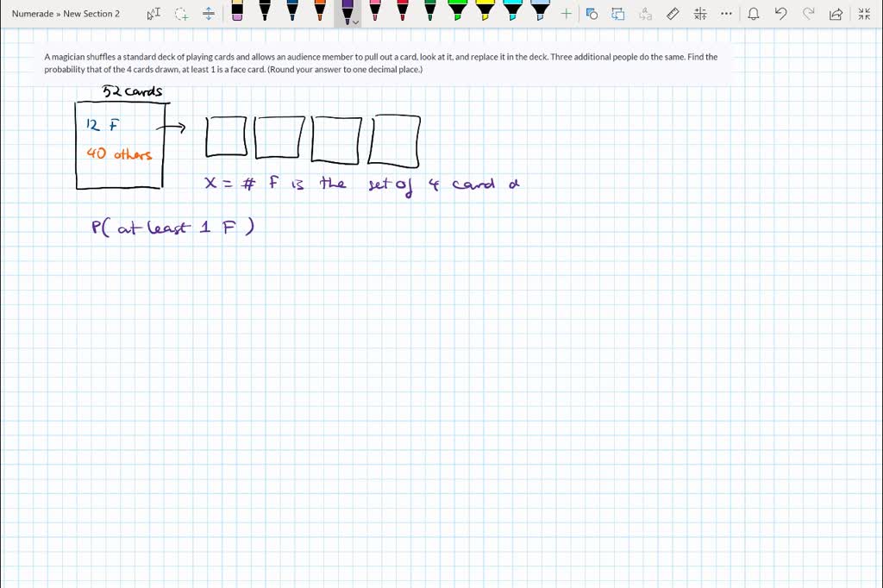The image size is (883, 588).
Task: Open the notifications bell
Action: (x=754, y=14)
